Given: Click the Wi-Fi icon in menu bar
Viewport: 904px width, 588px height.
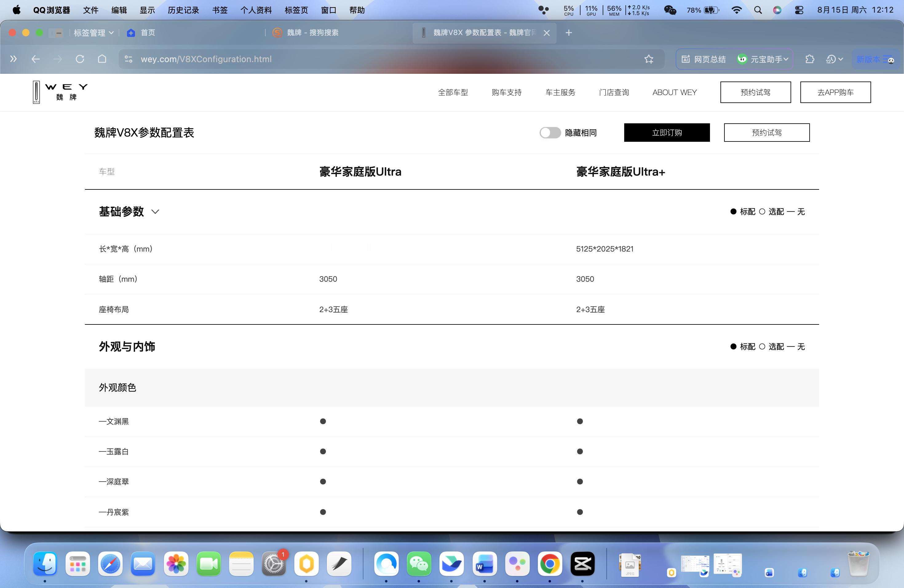Looking at the screenshot, I should (736, 10).
